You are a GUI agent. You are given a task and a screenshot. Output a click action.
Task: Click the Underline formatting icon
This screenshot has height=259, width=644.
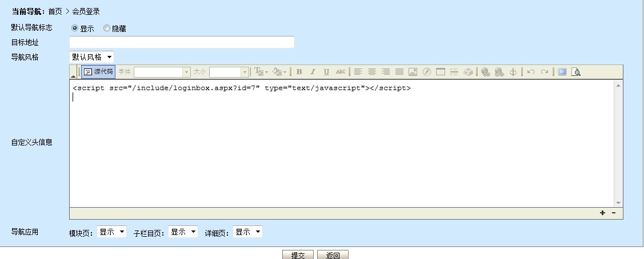tap(326, 72)
